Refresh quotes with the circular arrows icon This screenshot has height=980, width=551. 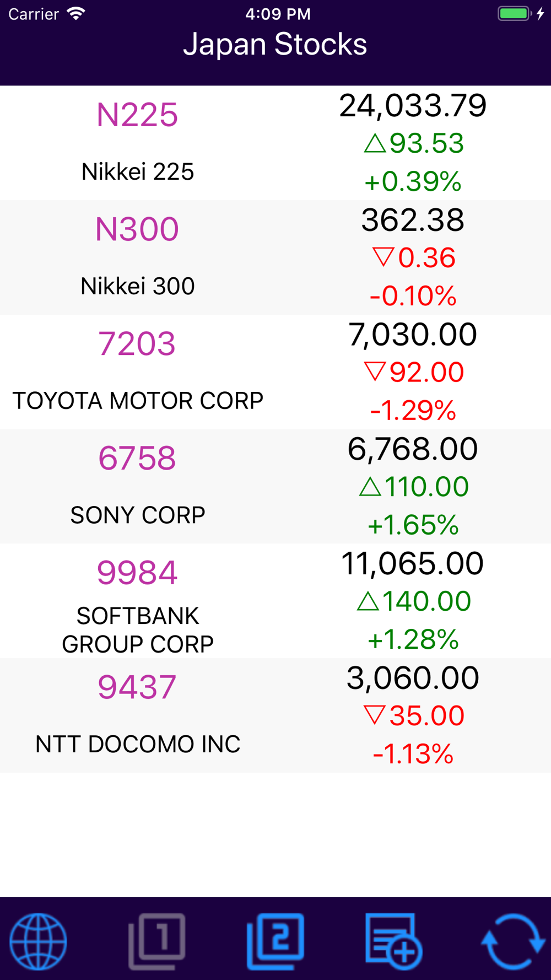coord(513,941)
